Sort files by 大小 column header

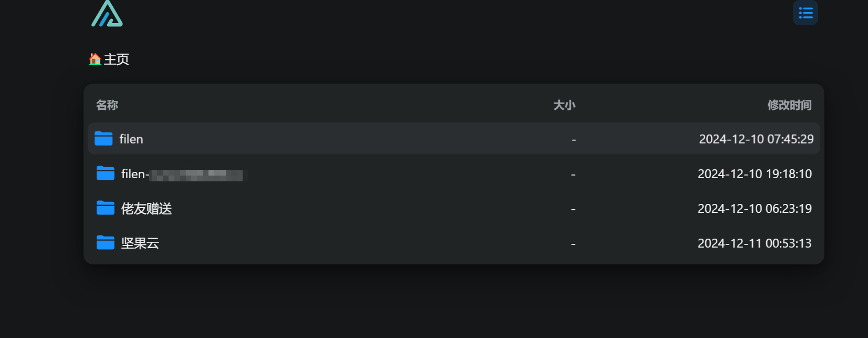(x=564, y=105)
